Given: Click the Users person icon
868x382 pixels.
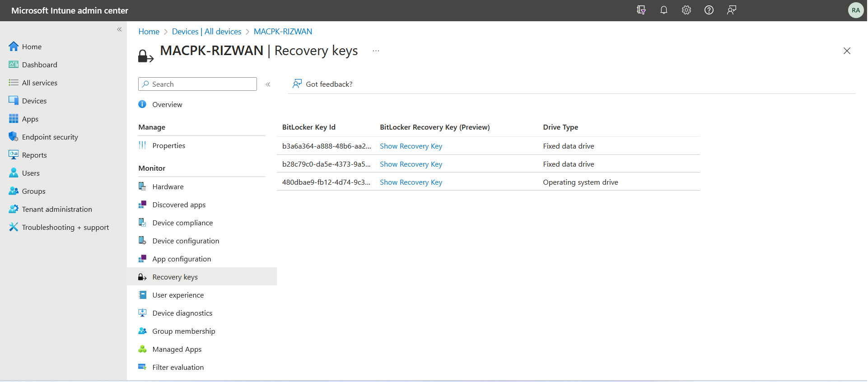Looking at the screenshot, I should (14, 172).
